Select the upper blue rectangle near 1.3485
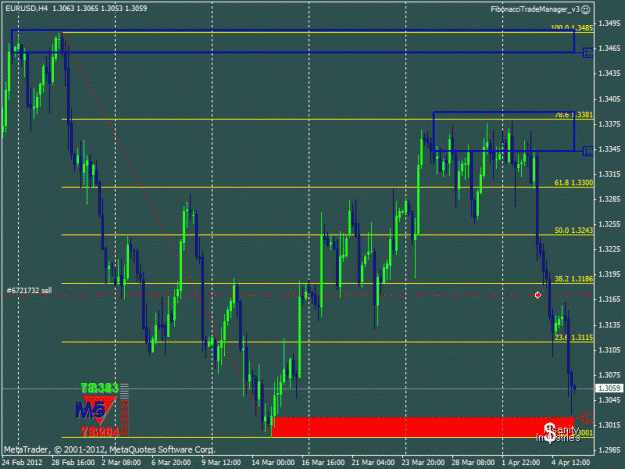625x469 pixels. (x=293, y=41)
